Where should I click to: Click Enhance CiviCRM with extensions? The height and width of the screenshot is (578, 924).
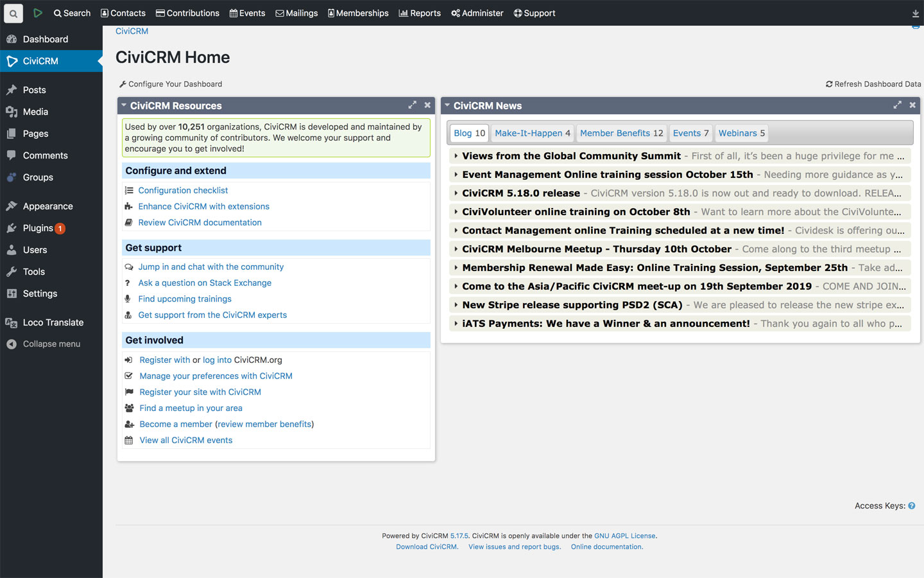pyautogui.click(x=203, y=207)
